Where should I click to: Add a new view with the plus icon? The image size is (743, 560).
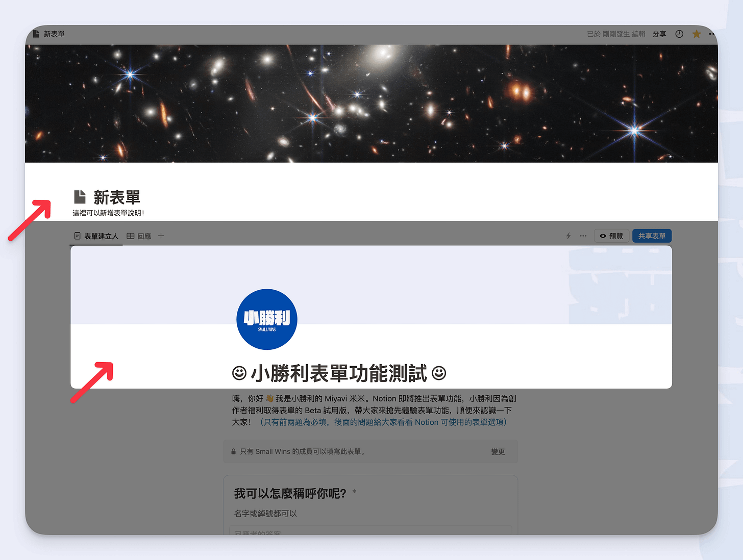coord(161,236)
